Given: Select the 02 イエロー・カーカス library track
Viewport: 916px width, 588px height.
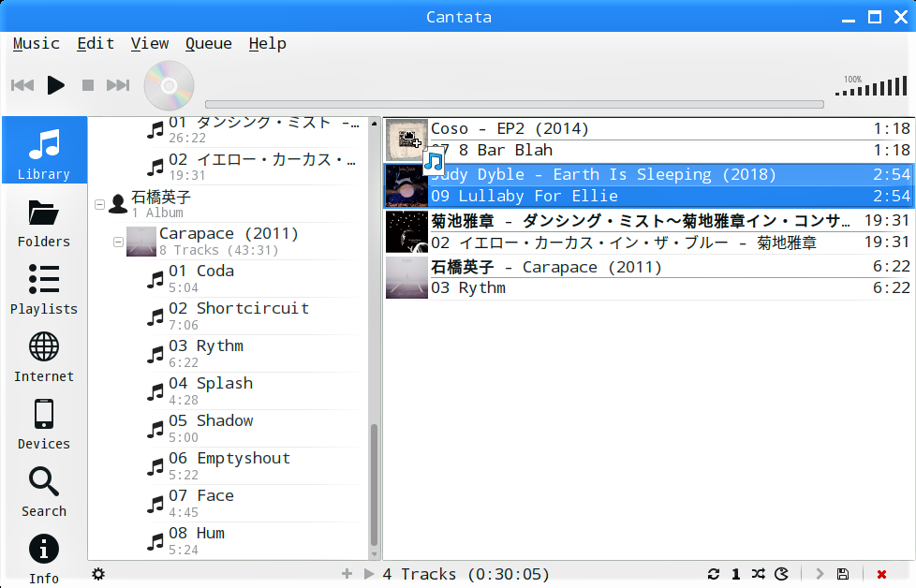Looking at the screenshot, I should (x=254, y=167).
